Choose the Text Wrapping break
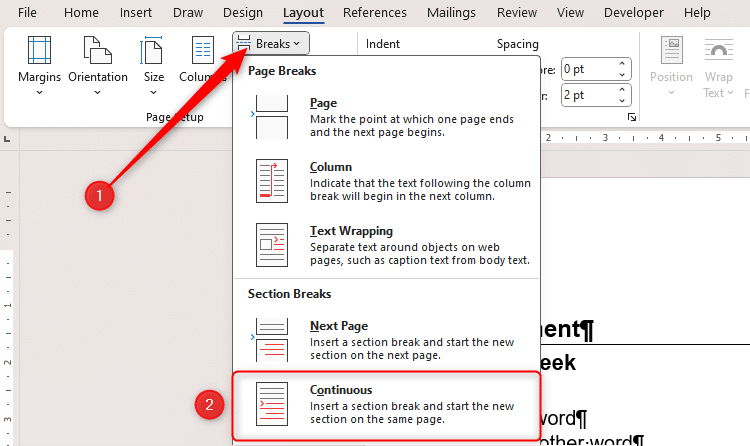 pyautogui.click(x=385, y=245)
